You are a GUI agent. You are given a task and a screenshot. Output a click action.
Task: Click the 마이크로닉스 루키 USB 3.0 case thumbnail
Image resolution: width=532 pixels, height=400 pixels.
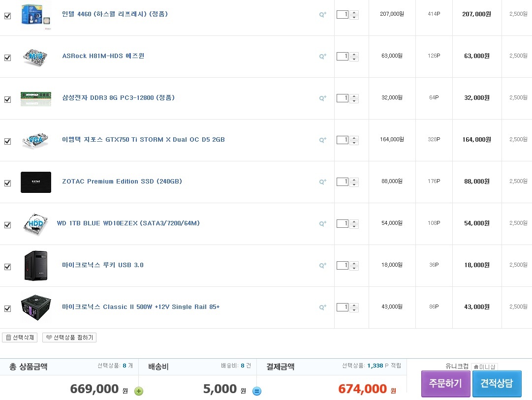click(35, 266)
